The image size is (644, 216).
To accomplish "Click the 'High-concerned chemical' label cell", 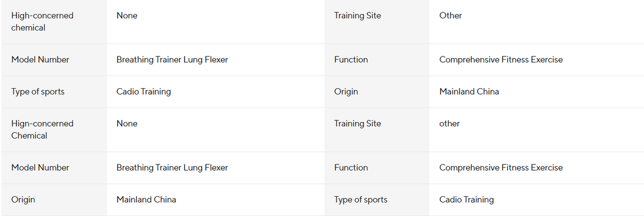I will pyautogui.click(x=42, y=21).
